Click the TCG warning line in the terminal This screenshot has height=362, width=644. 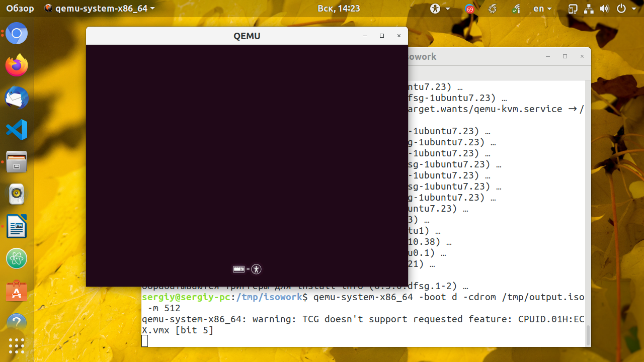[x=363, y=324]
